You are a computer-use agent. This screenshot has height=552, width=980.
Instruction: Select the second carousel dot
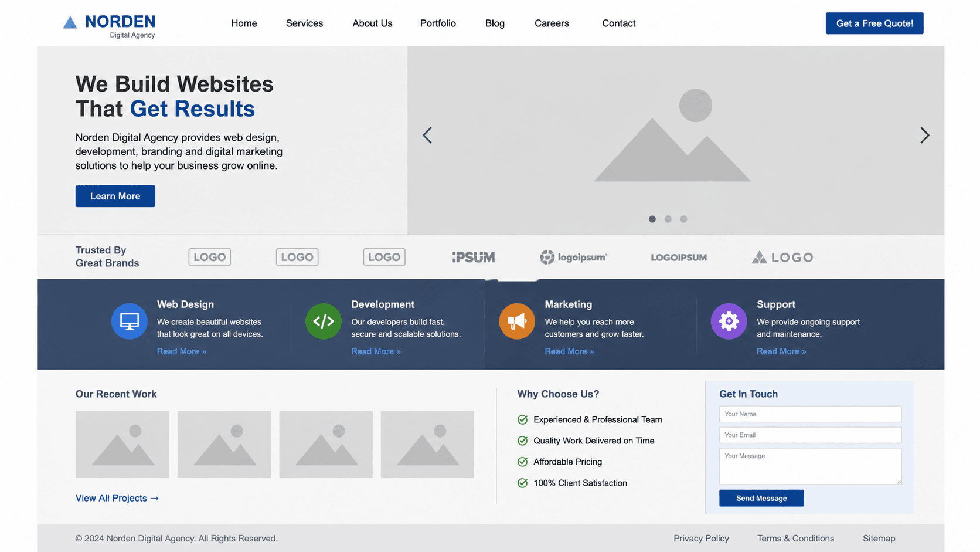pyautogui.click(x=668, y=219)
